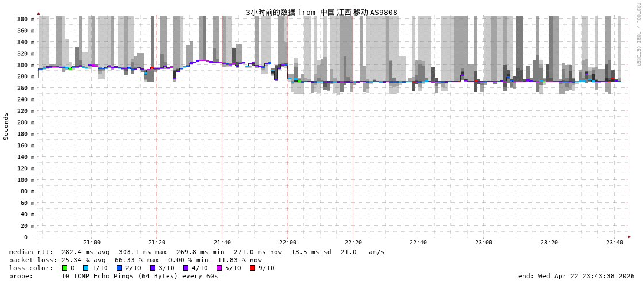Click the end timestamp Wed Apr 22

[576, 276]
